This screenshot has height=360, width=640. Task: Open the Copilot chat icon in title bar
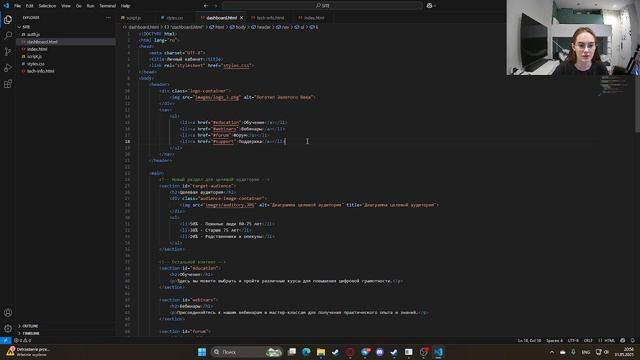coord(429,6)
